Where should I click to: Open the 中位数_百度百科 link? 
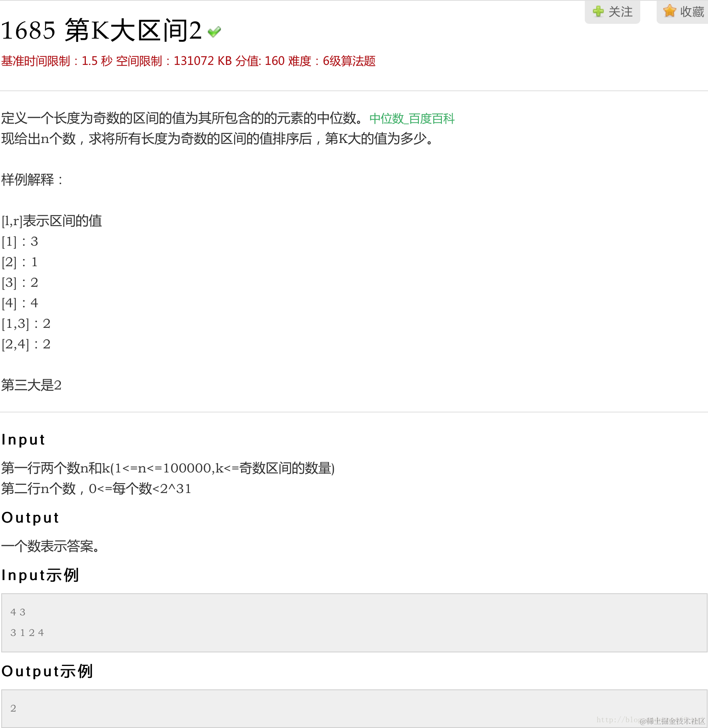click(412, 119)
